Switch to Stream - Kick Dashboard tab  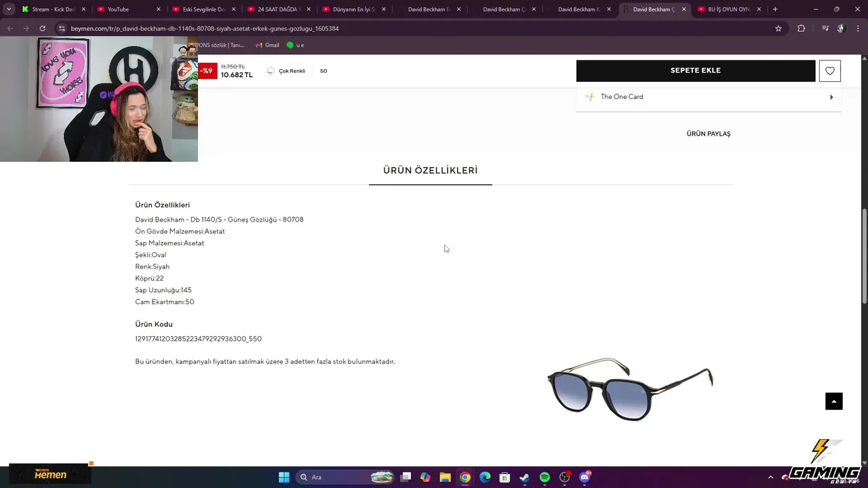point(54,9)
